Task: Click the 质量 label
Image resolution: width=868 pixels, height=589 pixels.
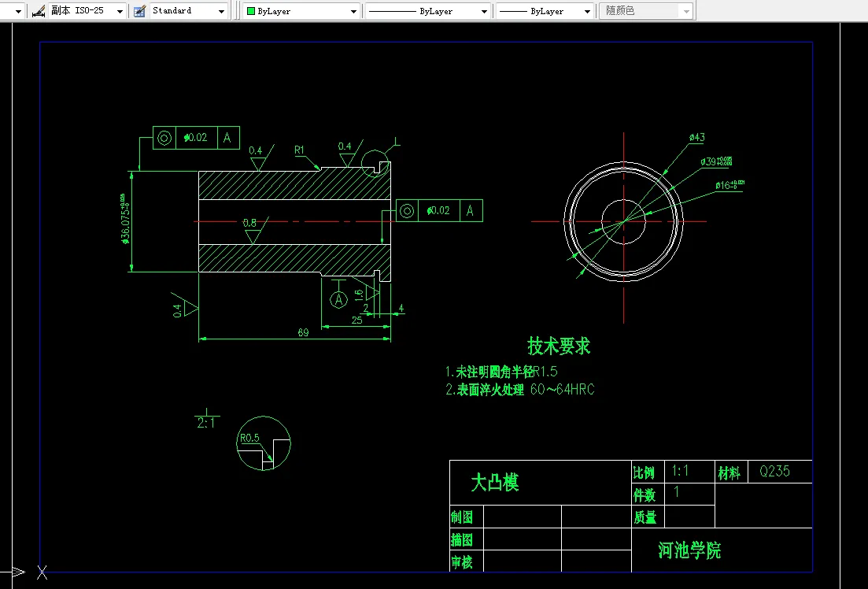Action: (x=645, y=517)
